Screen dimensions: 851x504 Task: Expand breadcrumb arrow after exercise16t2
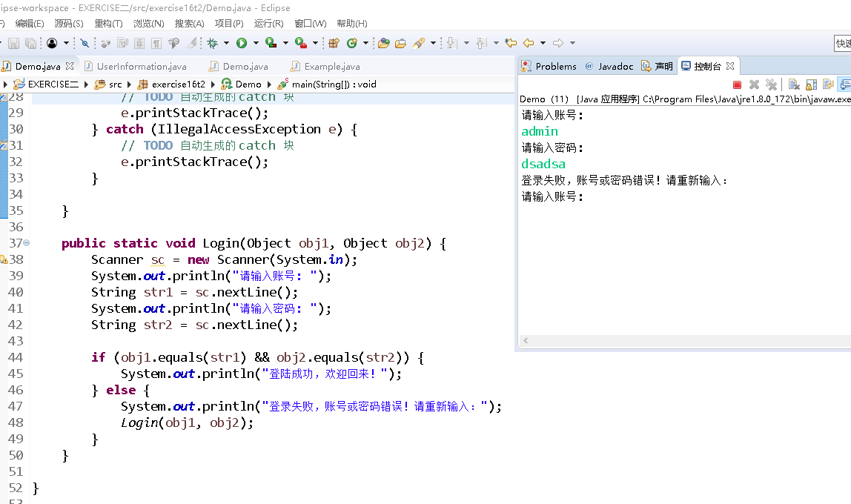tap(213, 84)
